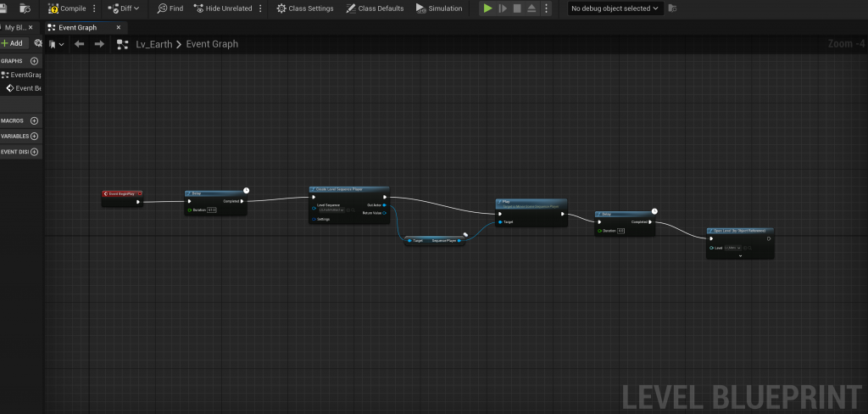Click the Frame Skip play control
This screenshot has height=414, width=868.
point(503,8)
